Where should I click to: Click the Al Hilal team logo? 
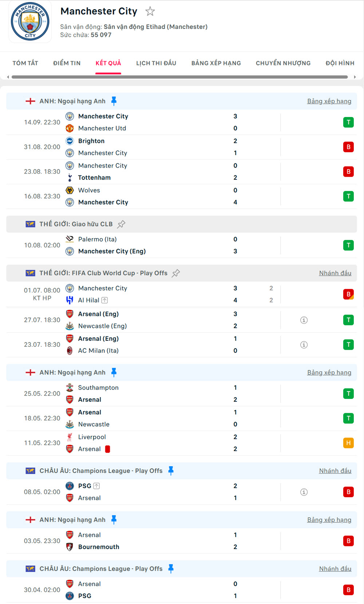69,300
